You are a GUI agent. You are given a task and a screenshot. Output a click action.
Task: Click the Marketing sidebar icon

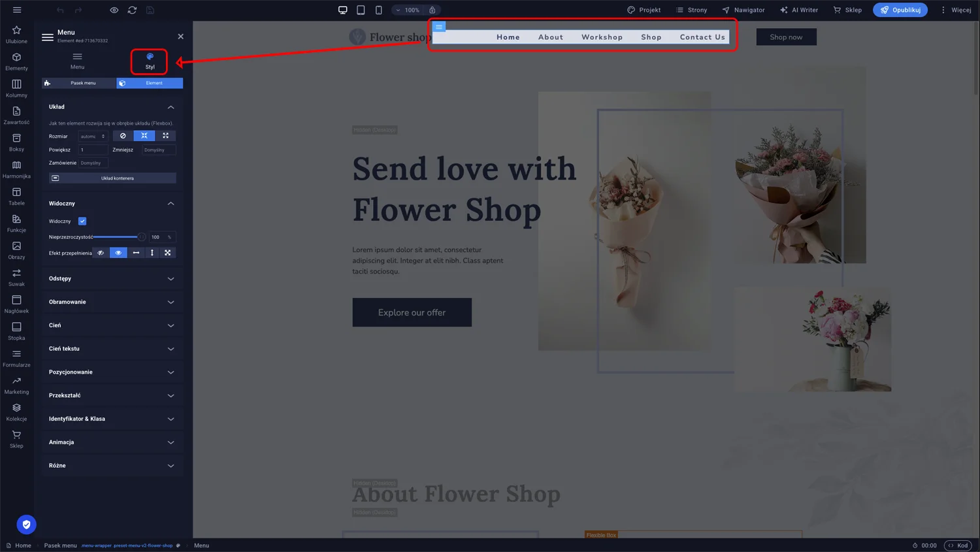16,385
